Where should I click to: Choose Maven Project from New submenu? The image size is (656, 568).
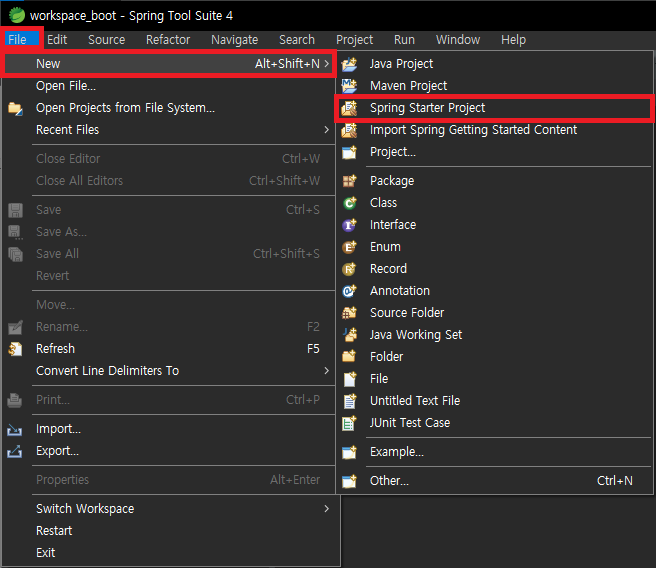point(494,86)
